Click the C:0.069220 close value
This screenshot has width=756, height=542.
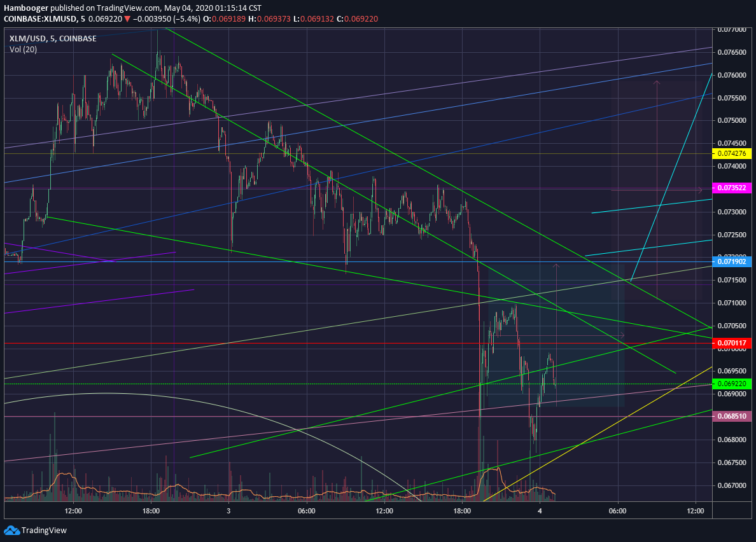tap(357, 19)
